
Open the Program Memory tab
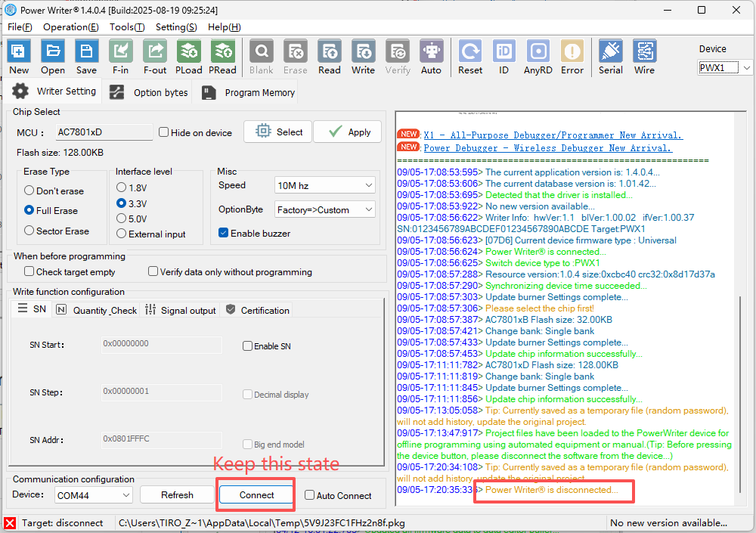(x=248, y=92)
